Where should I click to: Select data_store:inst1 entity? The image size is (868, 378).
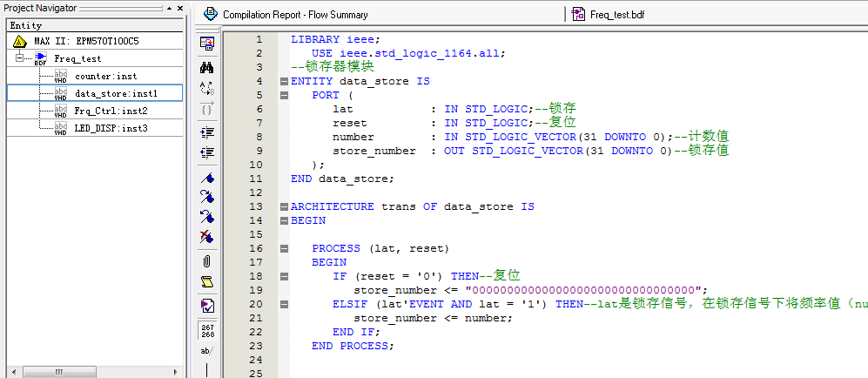pyautogui.click(x=117, y=93)
